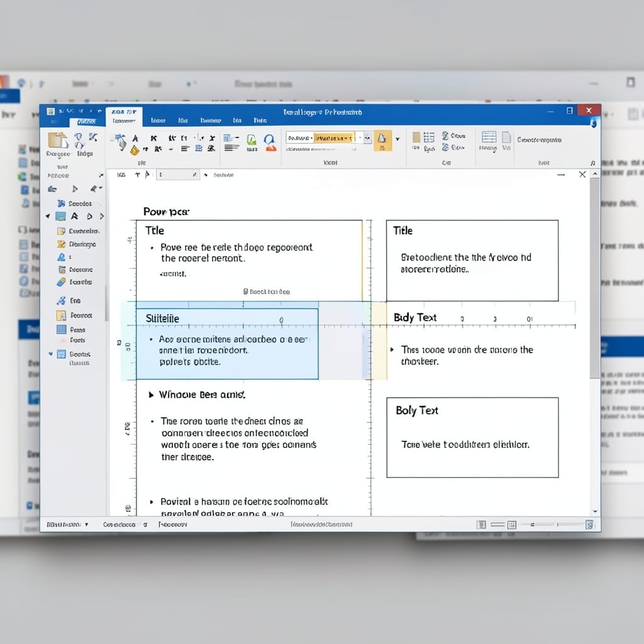644x644 pixels.
Task: Click the blue circular find icon
Action: click(269, 140)
